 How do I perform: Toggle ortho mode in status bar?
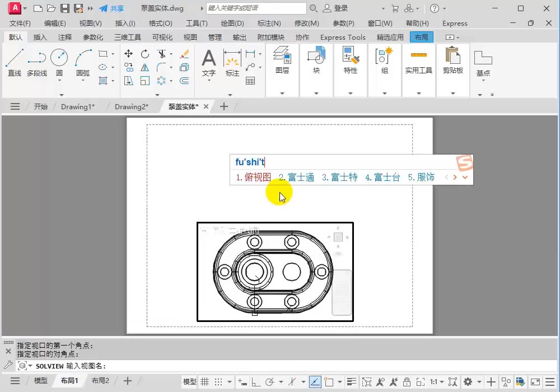[x=255, y=380]
